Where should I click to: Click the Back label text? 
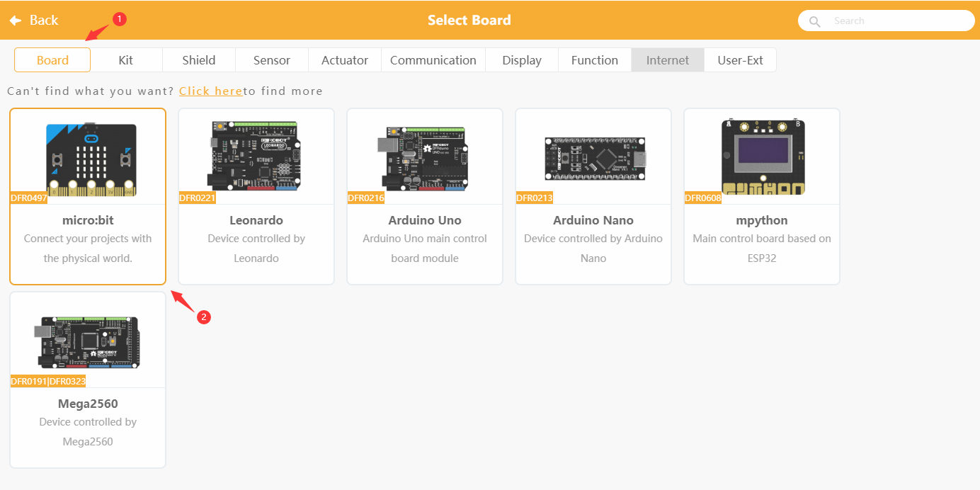[44, 21]
